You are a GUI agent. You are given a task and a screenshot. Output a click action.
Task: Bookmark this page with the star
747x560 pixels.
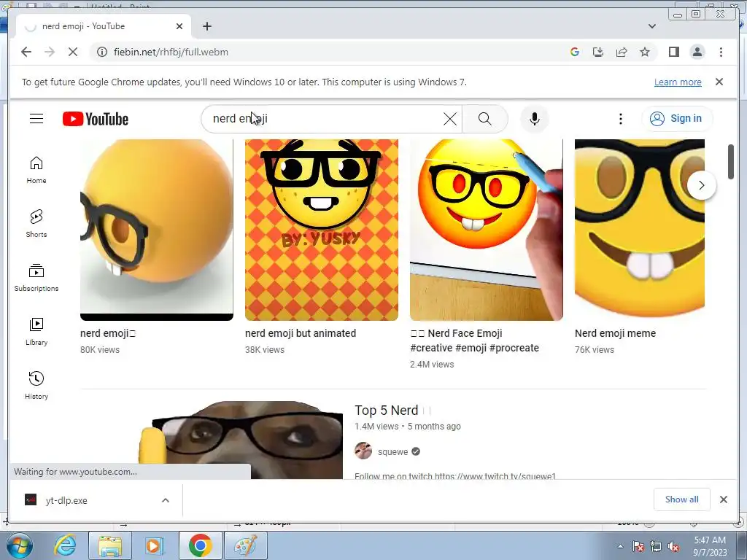[645, 52]
